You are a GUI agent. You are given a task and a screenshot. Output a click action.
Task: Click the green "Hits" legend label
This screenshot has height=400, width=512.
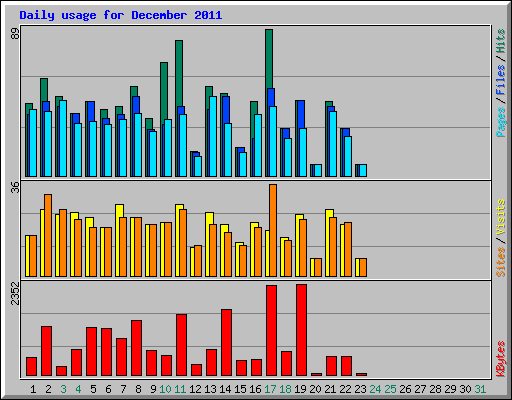500,41
